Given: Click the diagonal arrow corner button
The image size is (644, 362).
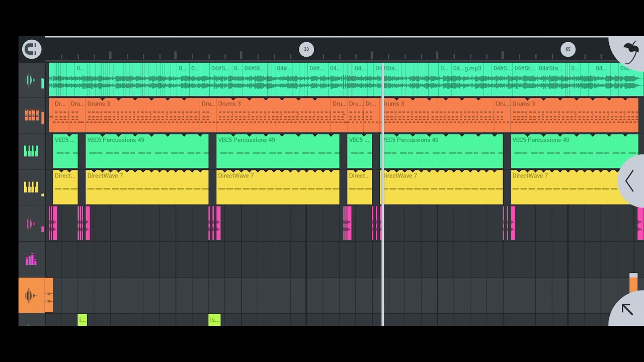Looking at the screenshot, I should (627, 309).
